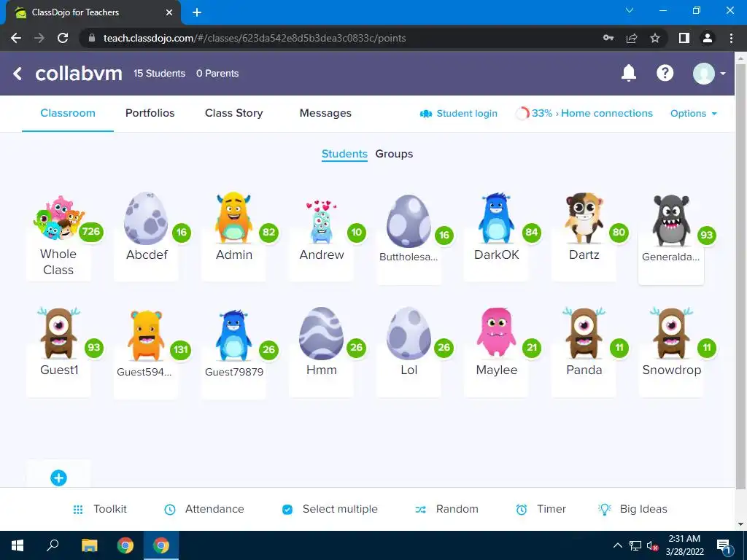The image size is (747, 560).
Task: Click the Big Ideas lightbulb icon
Action: pyautogui.click(x=605, y=509)
